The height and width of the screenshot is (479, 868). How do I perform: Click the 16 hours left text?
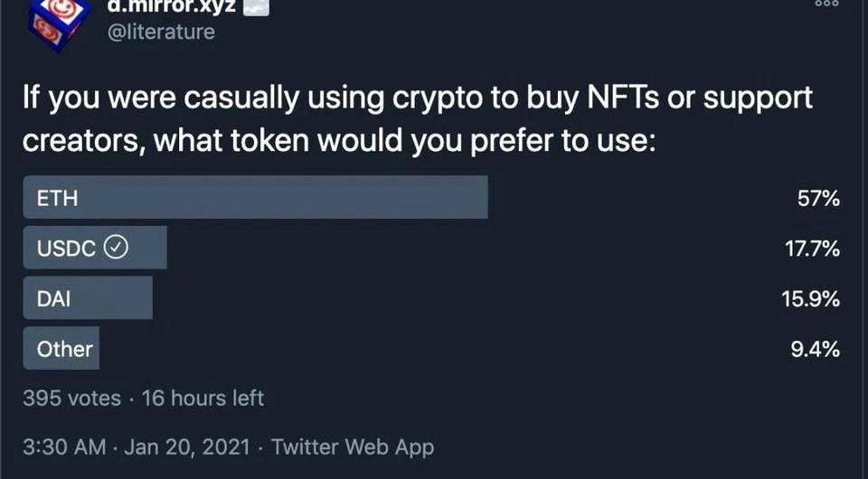pyautogui.click(x=203, y=399)
